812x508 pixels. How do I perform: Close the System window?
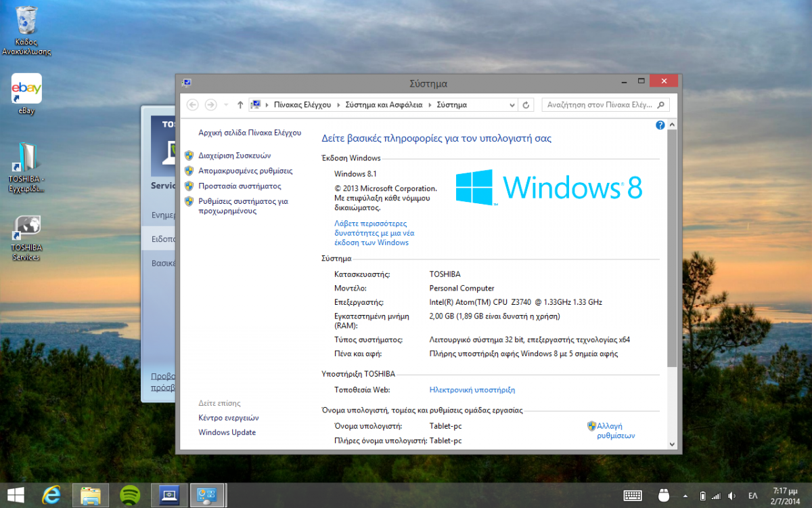[664, 81]
